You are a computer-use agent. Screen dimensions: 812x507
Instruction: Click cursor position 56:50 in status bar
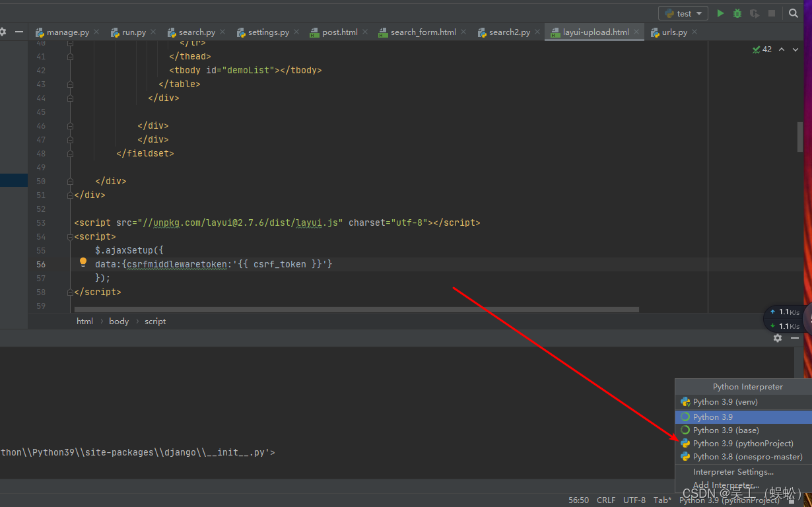click(x=578, y=500)
